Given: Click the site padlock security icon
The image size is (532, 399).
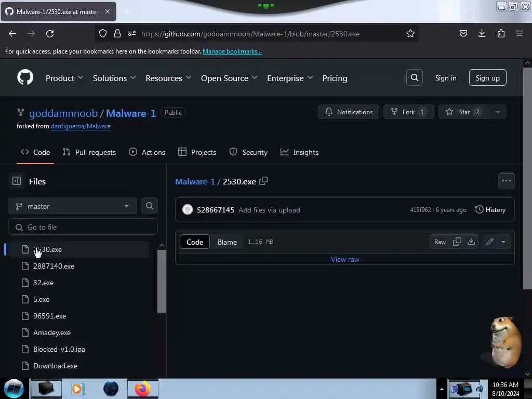Looking at the screenshot, I should coord(117,33).
